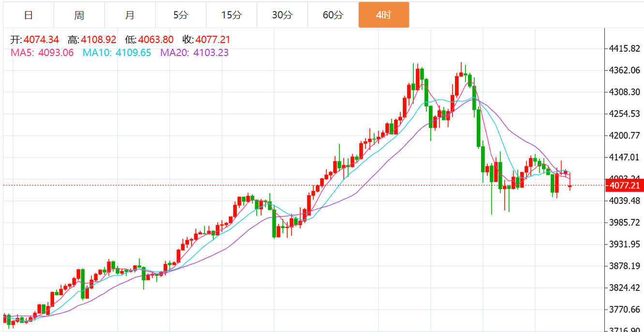Click the MA20 indicator label

194,53
